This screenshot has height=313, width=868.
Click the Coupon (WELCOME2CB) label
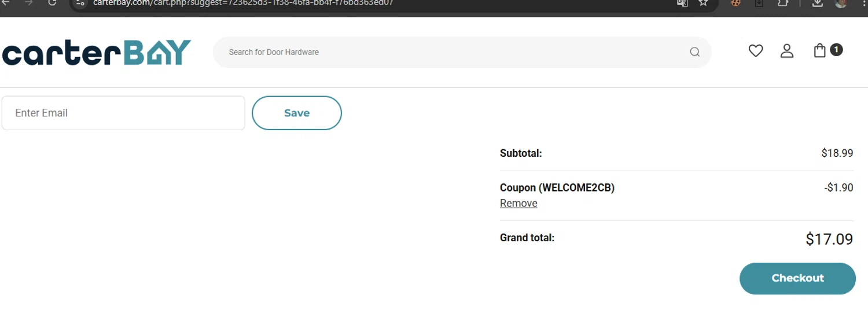557,187
